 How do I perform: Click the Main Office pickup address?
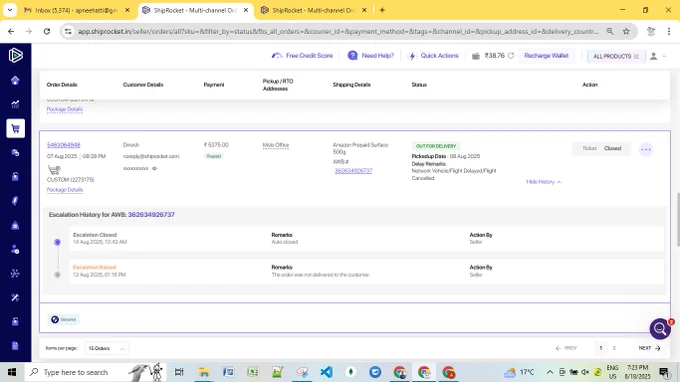pyautogui.click(x=276, y=145)
